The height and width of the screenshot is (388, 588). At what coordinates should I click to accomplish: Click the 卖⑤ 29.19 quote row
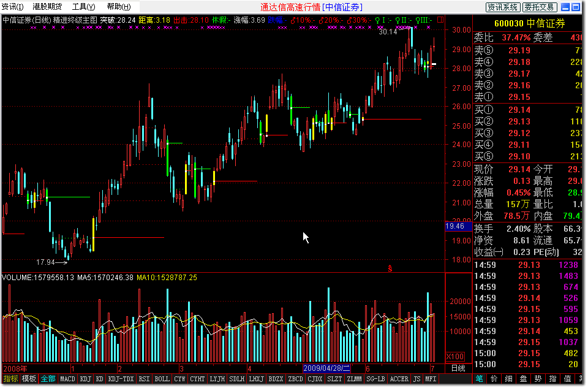[528, 50]
